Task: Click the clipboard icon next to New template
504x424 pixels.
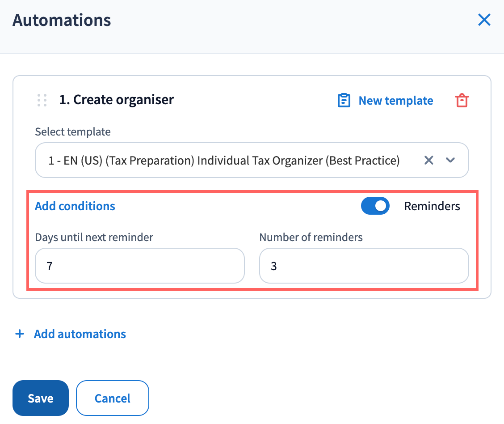Action: 343,101
